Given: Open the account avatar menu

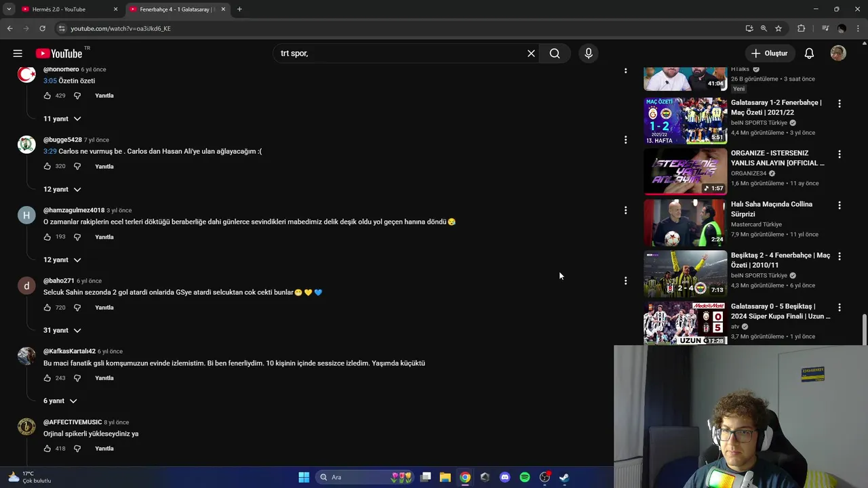Looking at the screenshot, I should tap(838, 54).
